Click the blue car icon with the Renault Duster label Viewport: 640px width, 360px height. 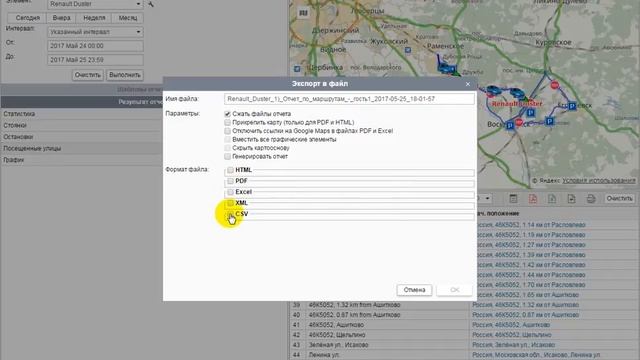click(x=518, y=93)
